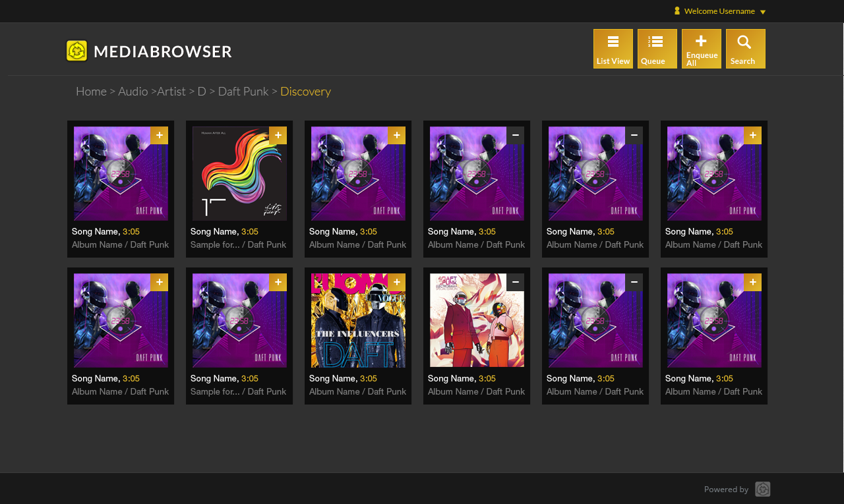Add the Vogue Influencers cover song to queue
Viewport: 844px width, 504px height.
tap(396, 282)
